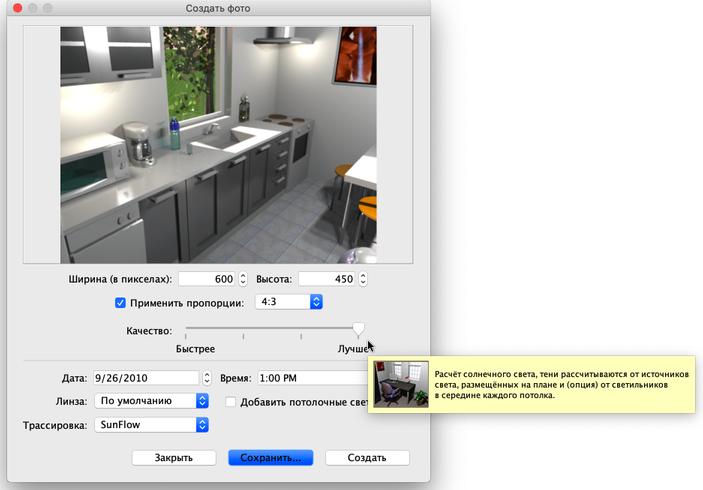Image resolution: width=703 pixels, height=490 pixels.
Task: Click the Сохранить... button
Action: click(270, 458)
